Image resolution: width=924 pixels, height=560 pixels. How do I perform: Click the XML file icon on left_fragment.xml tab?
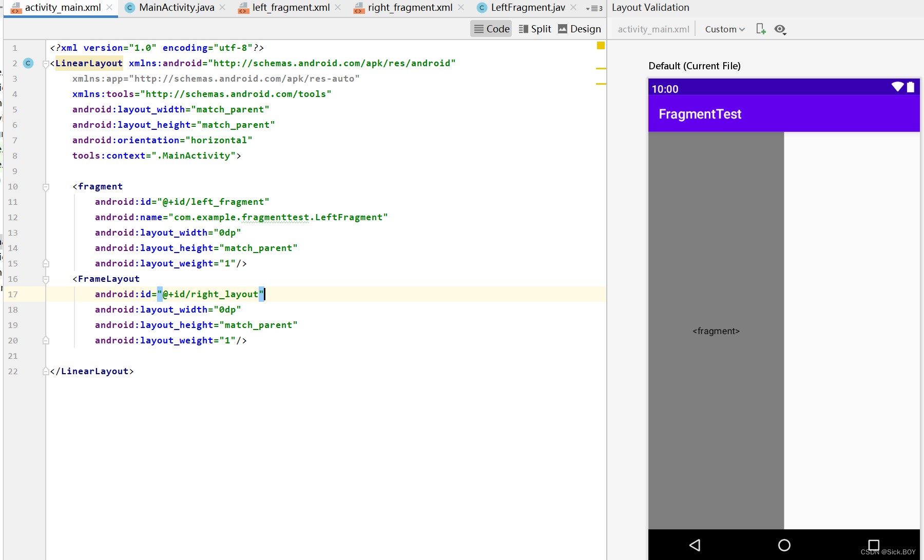tap(243, 9)
